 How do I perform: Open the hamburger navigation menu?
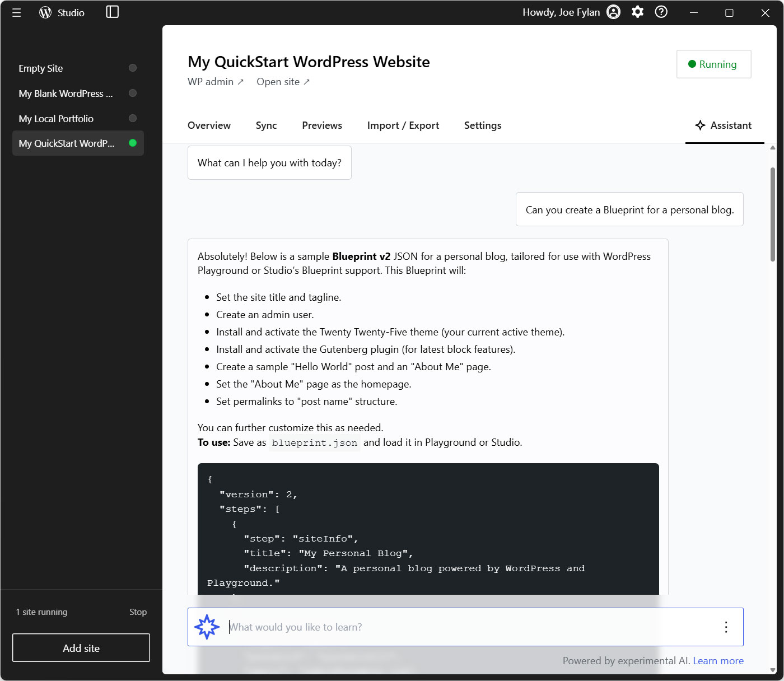pos(16,12)
